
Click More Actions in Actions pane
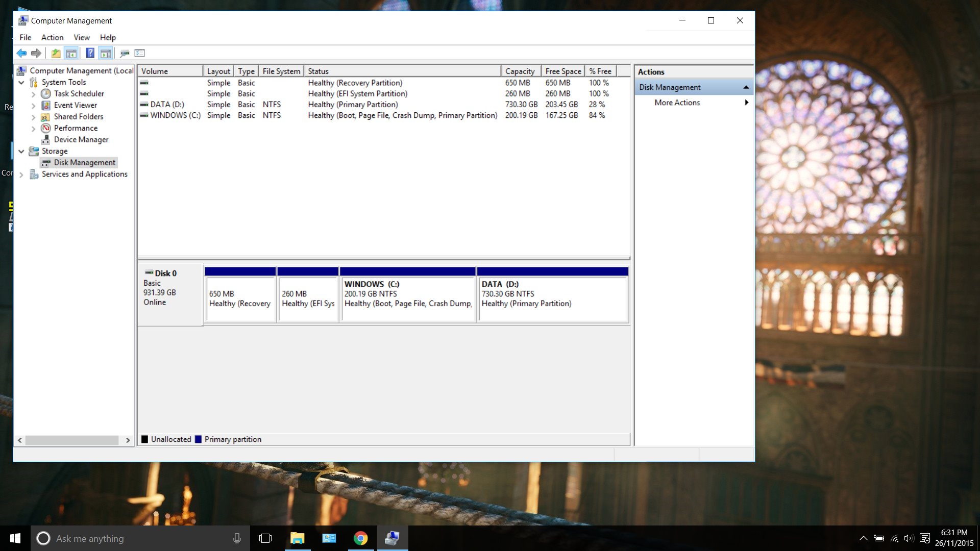click(677, 103)
